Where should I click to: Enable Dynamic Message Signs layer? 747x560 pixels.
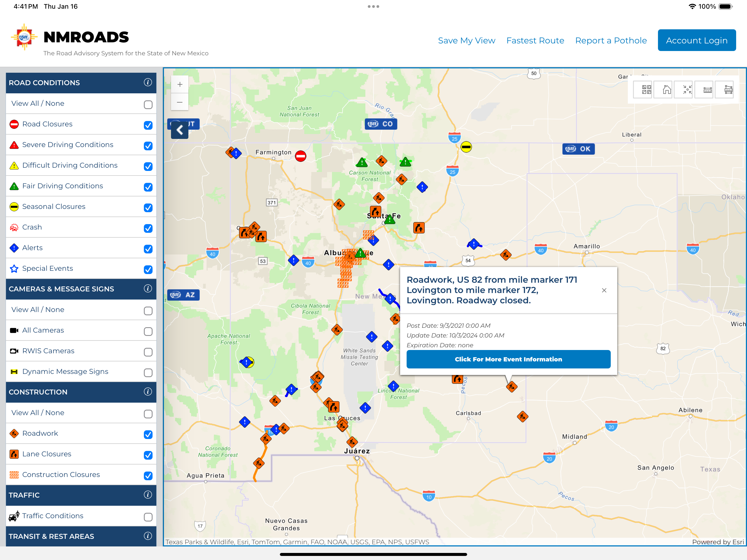click(148, 373)
